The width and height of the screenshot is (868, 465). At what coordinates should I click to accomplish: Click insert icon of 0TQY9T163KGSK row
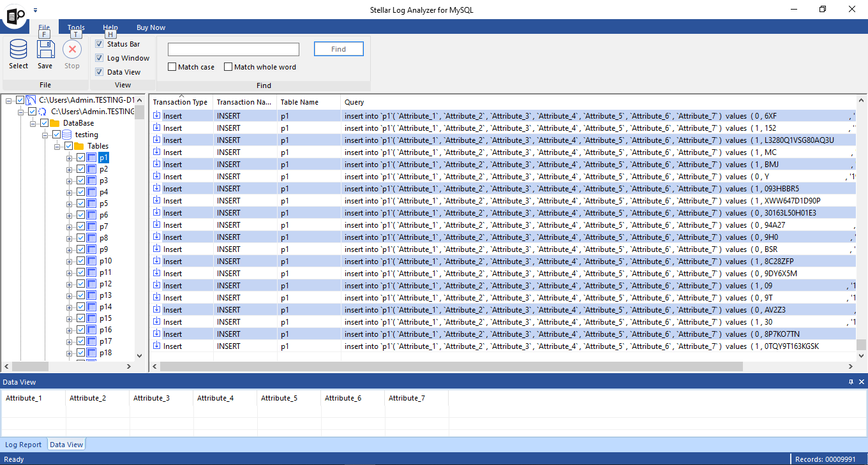click(157, 346)
